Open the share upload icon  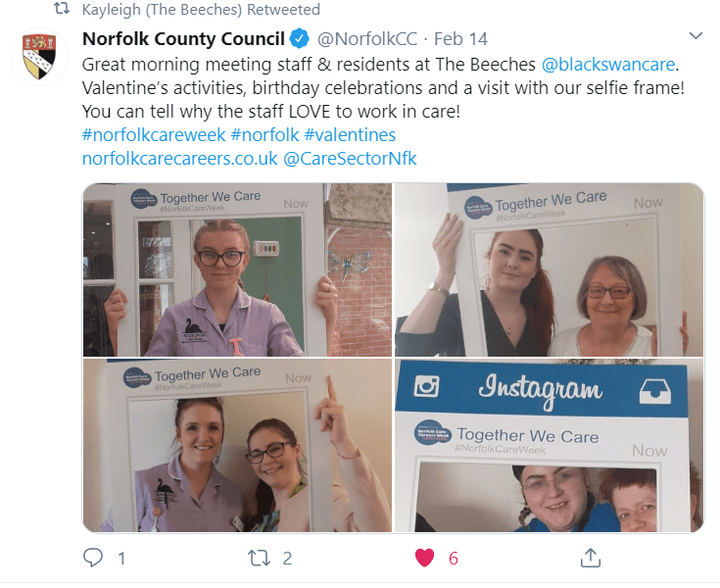591,558
